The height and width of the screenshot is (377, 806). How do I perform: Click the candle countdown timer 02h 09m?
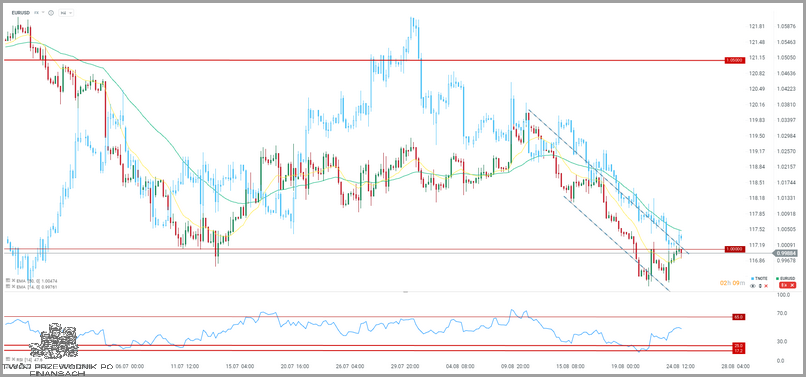[x=732, y=283]
